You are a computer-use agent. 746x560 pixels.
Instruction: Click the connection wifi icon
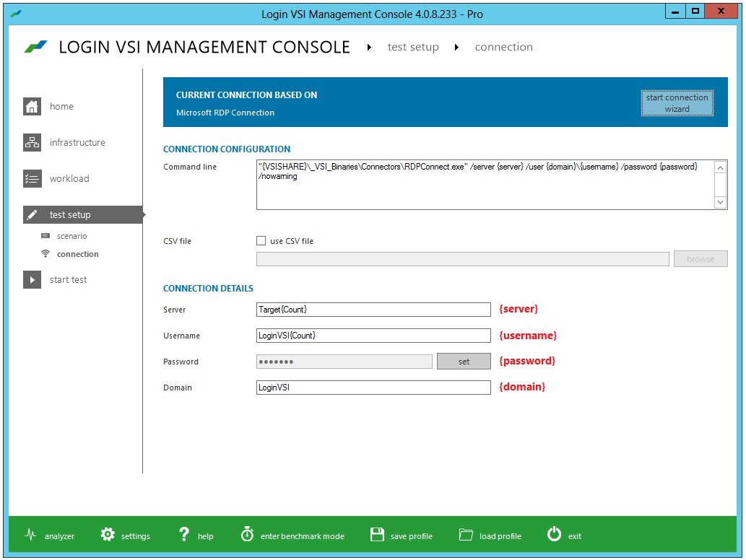coord(45,254)
